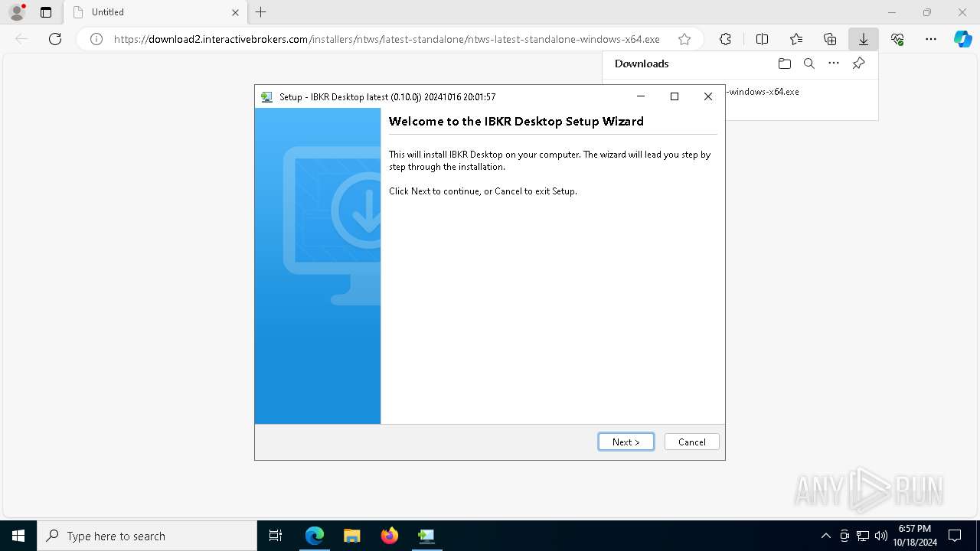Click the Downloads panel heading text
Viewport: 980px width, 551px height.
point(642,64)
